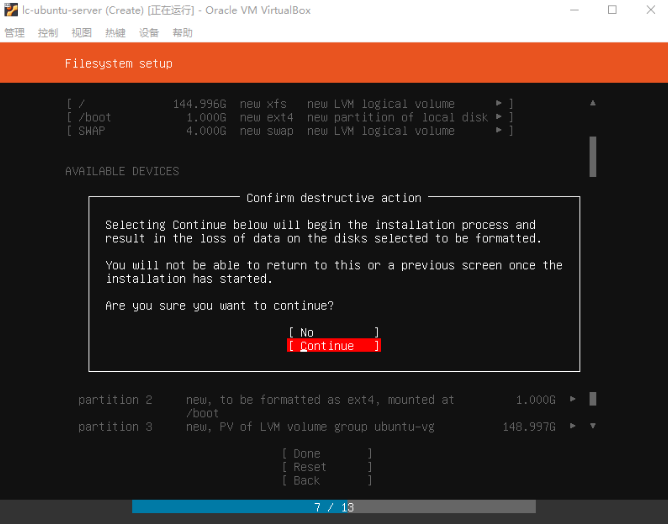Open the 帮助 menu
The height and width of the screenshot is (524, 668).
[x=182, y=33]
